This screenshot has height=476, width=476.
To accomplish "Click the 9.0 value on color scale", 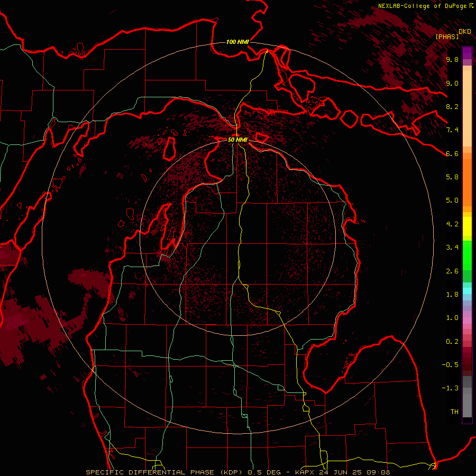I will [452, 84].
